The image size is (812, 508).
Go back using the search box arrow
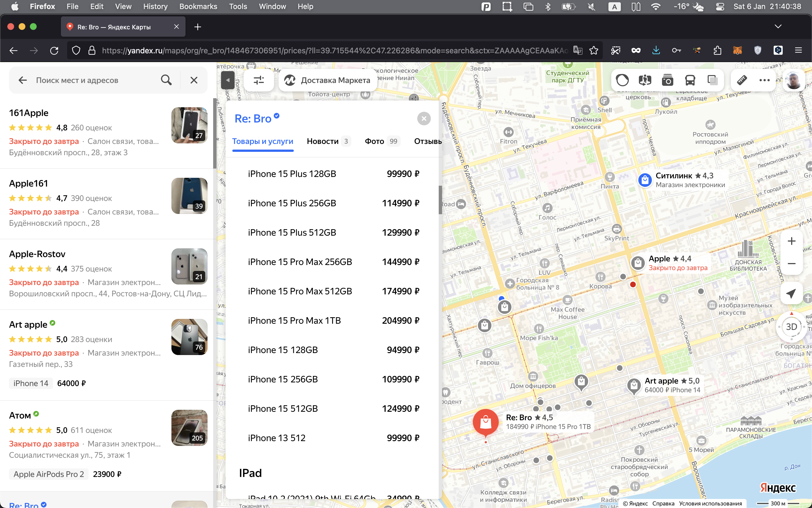click(23, 80)
